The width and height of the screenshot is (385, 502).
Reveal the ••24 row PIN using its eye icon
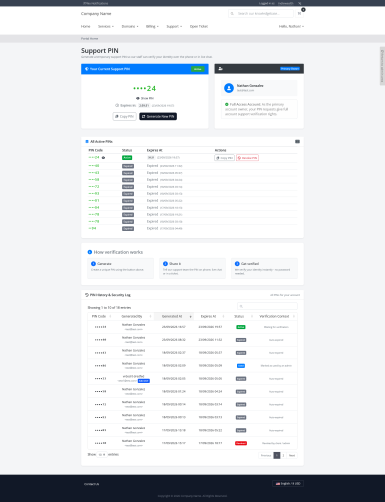(x=103, y=158)
